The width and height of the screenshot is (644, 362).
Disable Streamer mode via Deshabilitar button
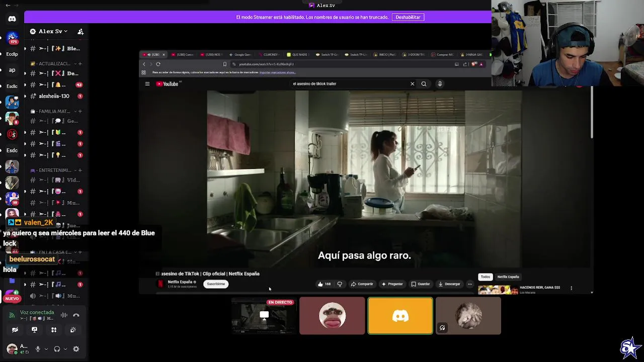click(x=408, y=17)
